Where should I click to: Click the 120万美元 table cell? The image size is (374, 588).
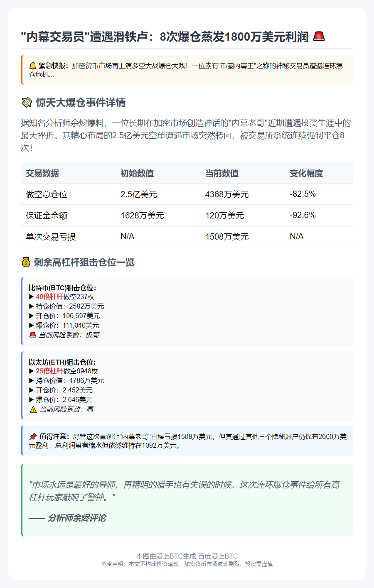pyautogui.click(x=225, y=216)
